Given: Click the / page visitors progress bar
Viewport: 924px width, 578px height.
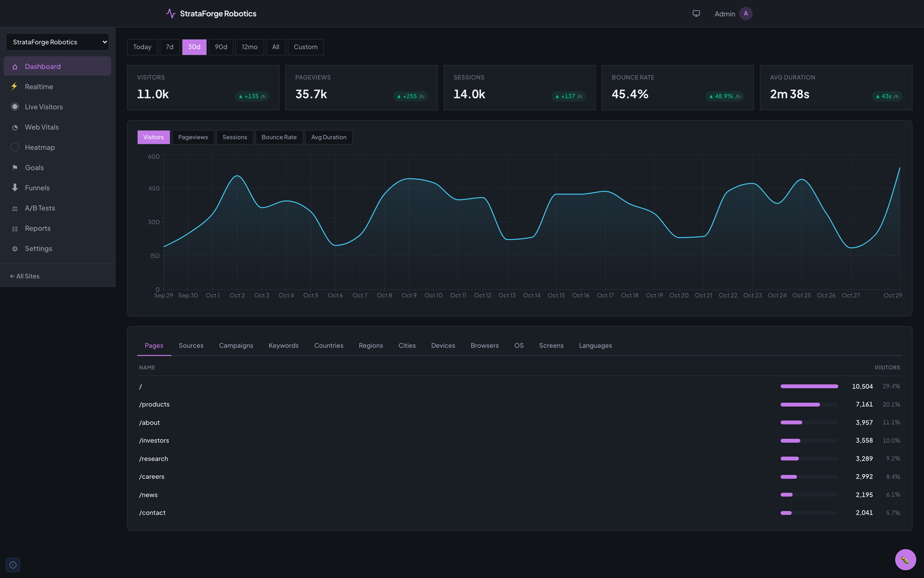Looking at the screenshot, I should point(809,386).
